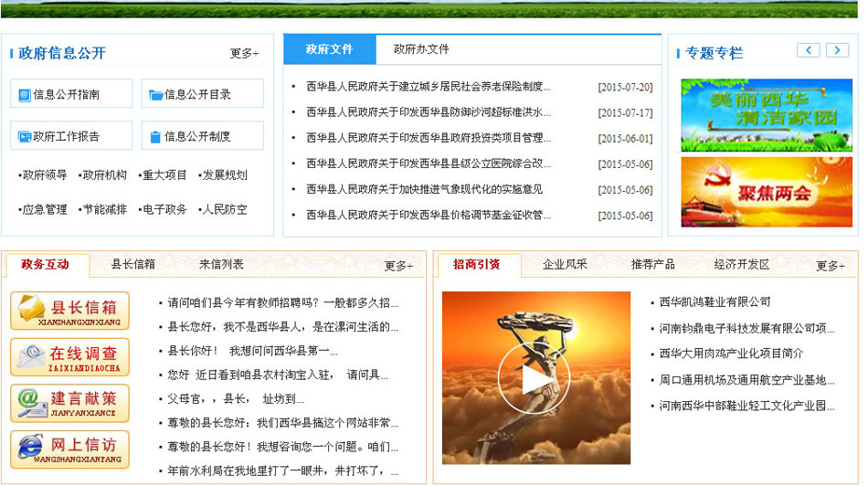Open 在线调查 survey icon button

tap(69, 357)
